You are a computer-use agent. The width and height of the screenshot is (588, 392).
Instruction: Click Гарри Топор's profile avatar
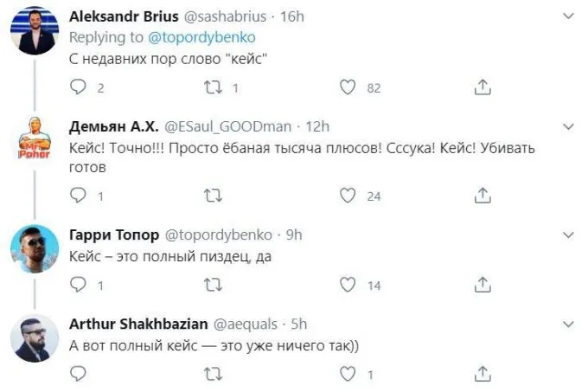[34, 250]
